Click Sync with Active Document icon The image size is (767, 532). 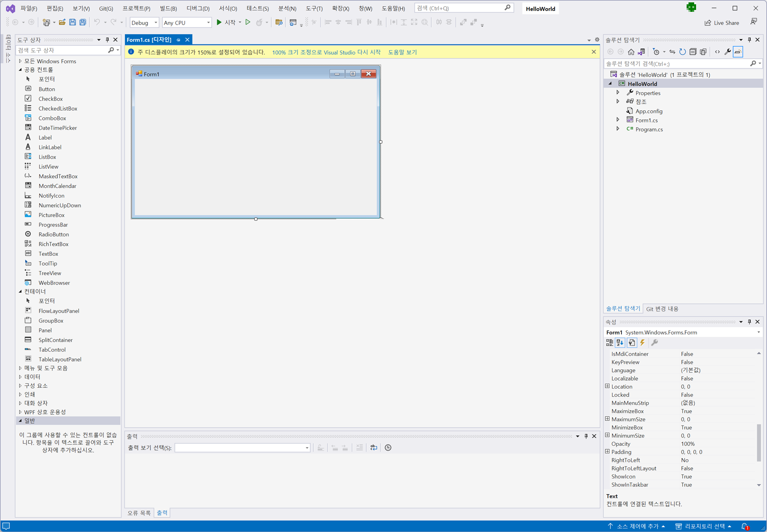[672, 52]
